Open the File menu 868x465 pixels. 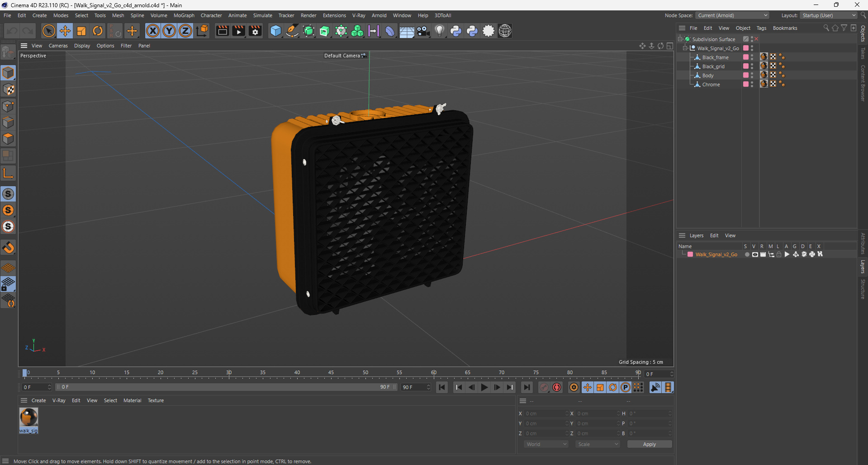pyautogui.click(x=7, y=15)
